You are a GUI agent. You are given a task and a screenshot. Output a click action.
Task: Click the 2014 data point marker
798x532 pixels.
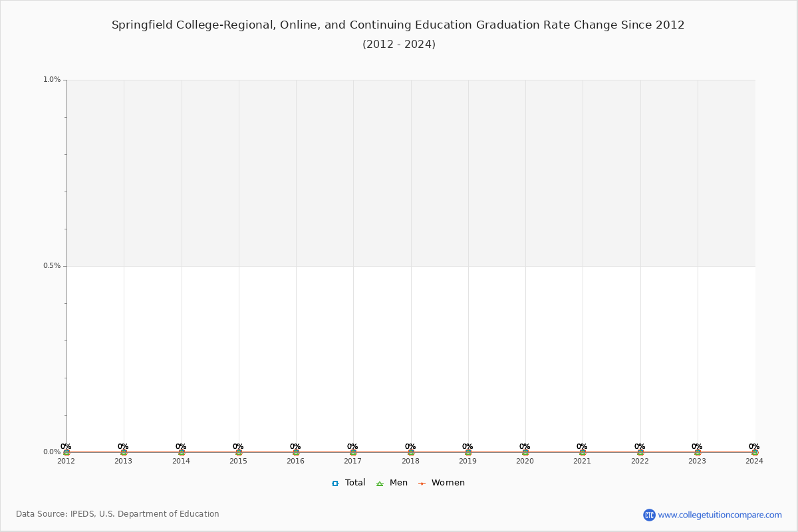182,452
